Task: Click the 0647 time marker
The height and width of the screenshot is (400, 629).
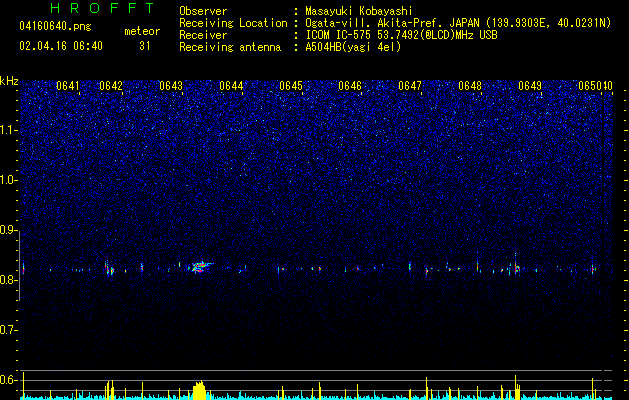Action: [x=410, y=86]
